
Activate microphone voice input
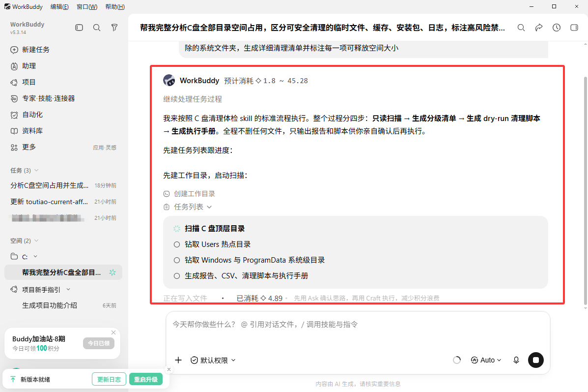pyautogui.click(x=516, y=360)
